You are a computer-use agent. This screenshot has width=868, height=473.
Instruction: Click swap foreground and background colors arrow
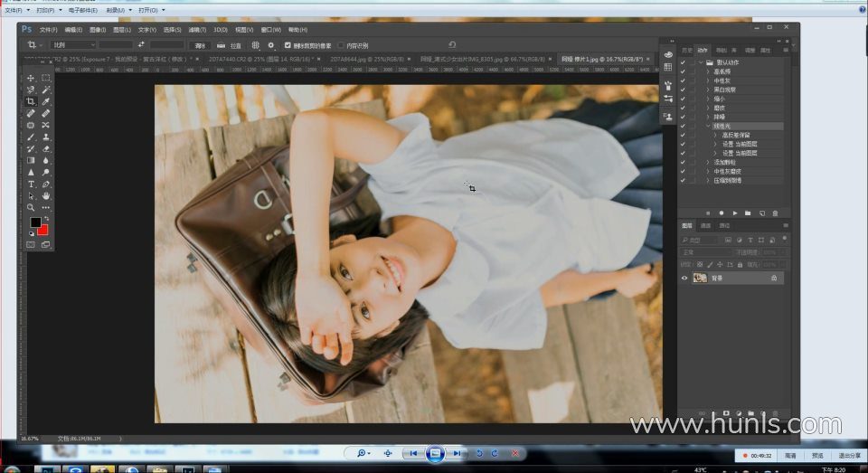point(46,220)
